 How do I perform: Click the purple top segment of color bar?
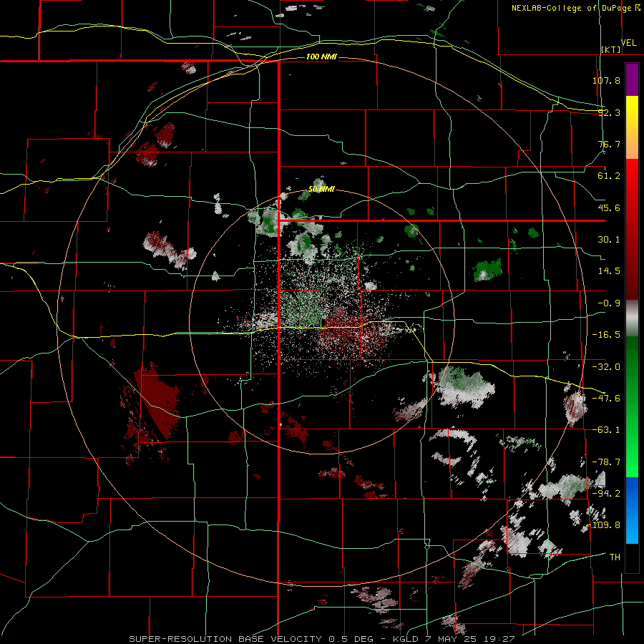click(x=632, y=79)
